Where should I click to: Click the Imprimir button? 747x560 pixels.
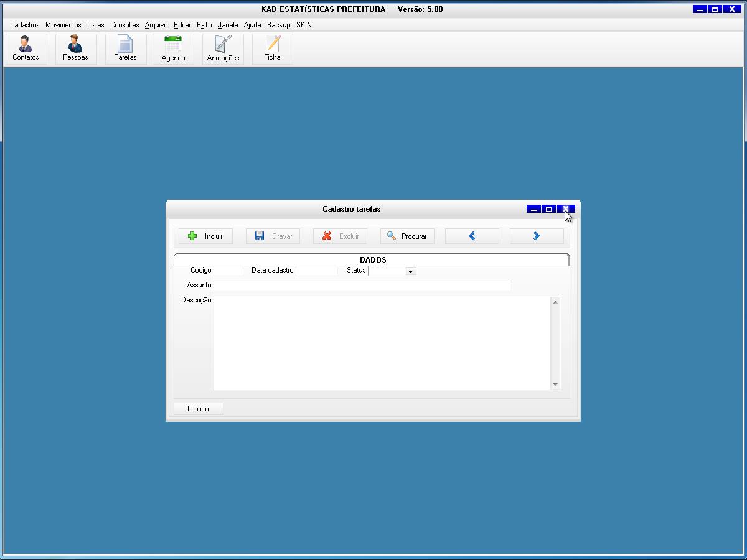coord(199,409)
